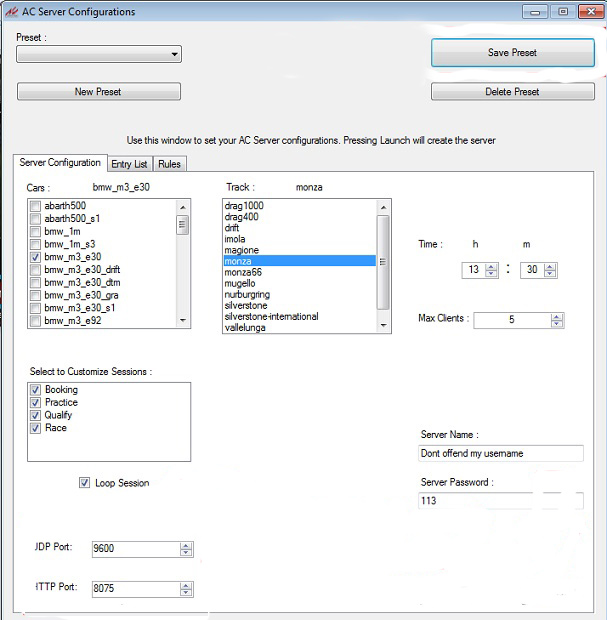The height and width of the screenshot is (620, 607).
Task: Toggle the Loop Session checkbox
Action: pyautogui.click(x=85, y=483)
